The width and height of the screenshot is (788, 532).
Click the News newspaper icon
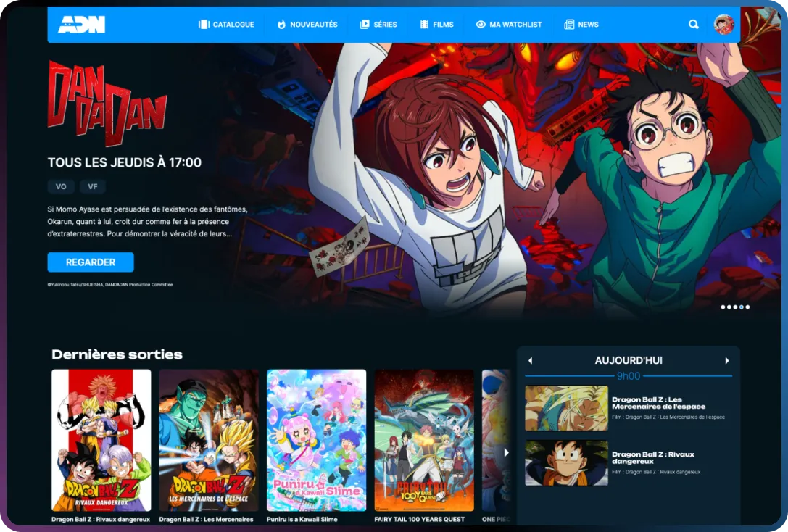point(569,24)
